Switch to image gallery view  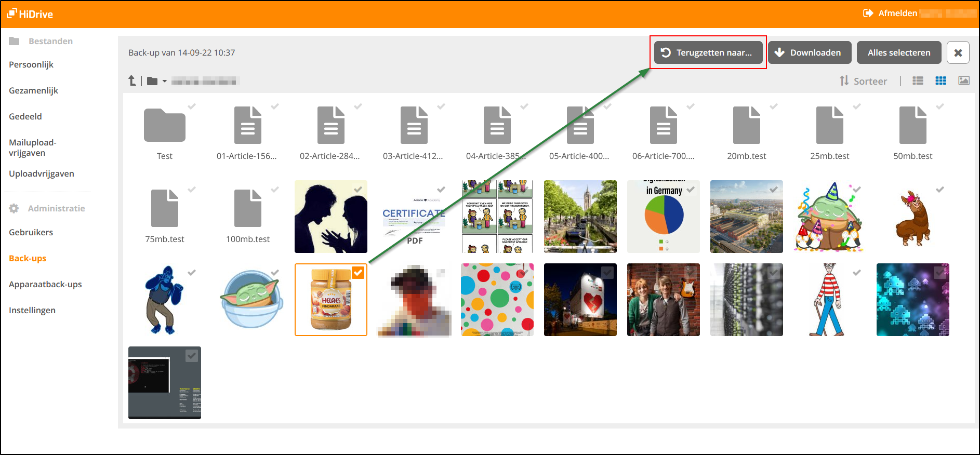click(964, 81)
